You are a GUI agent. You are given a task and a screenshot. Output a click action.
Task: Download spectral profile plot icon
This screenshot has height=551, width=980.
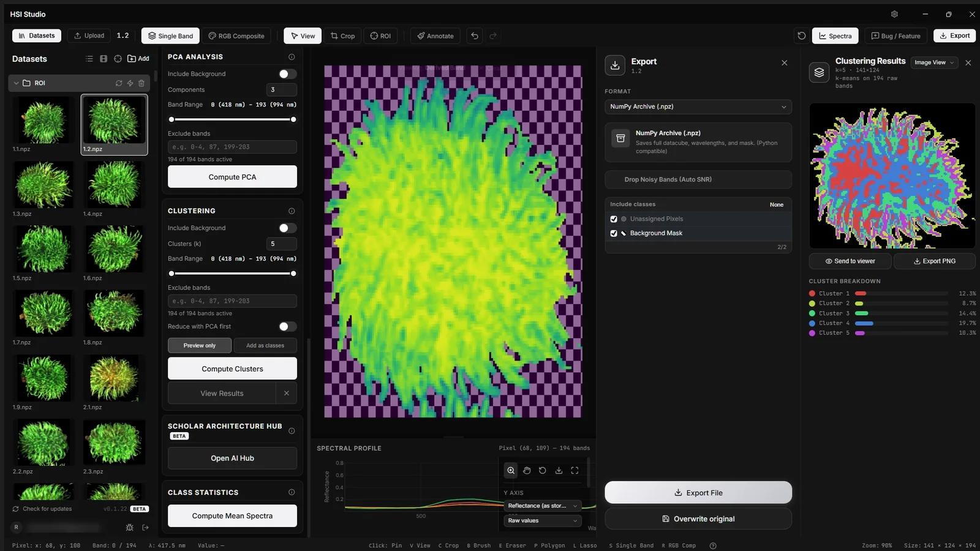click(x=559, y=471)
